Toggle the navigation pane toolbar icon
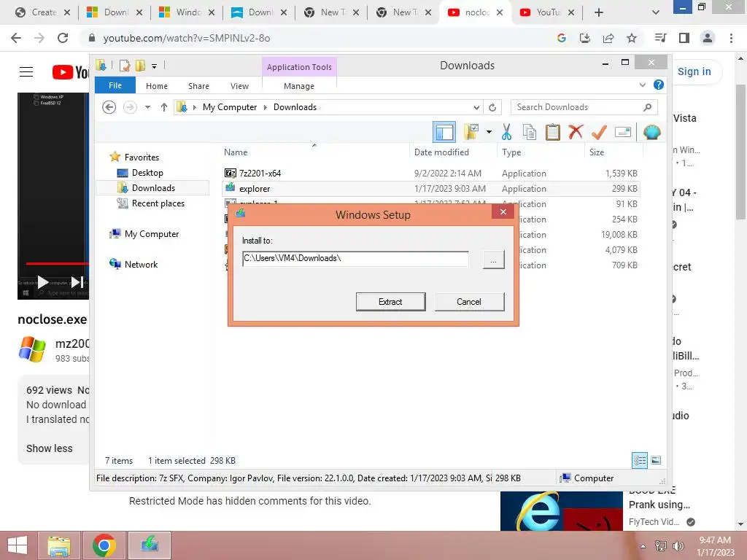The height and width of the screenshot is (560, 747). [x=444, y=132]
